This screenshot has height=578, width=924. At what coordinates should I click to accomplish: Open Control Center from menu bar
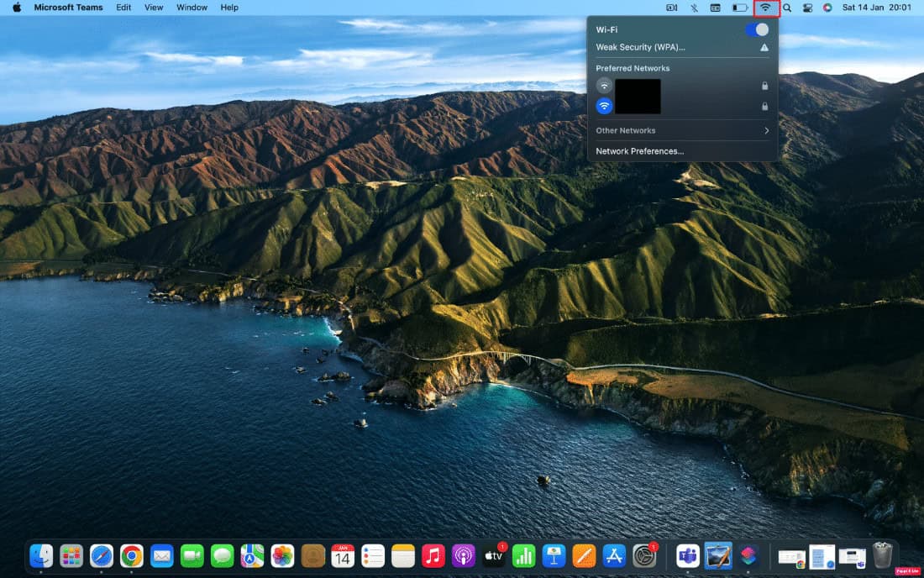807,8
